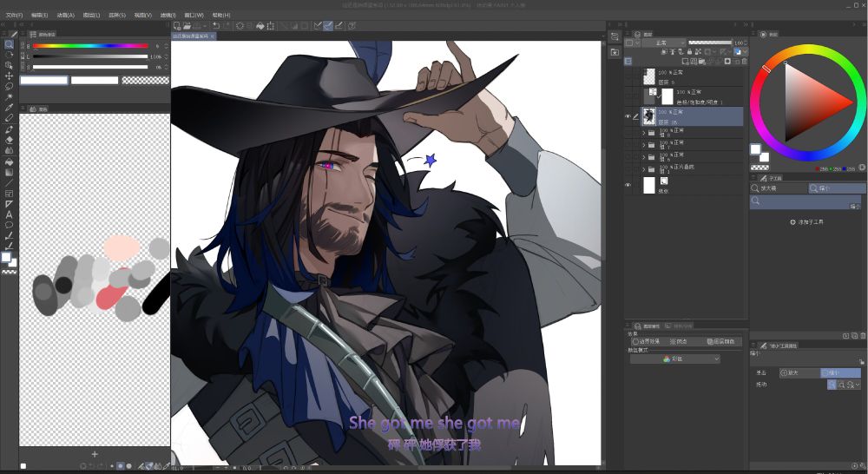Select the Object operation cube tool
868x474 pixels.
tap(9, 65)
